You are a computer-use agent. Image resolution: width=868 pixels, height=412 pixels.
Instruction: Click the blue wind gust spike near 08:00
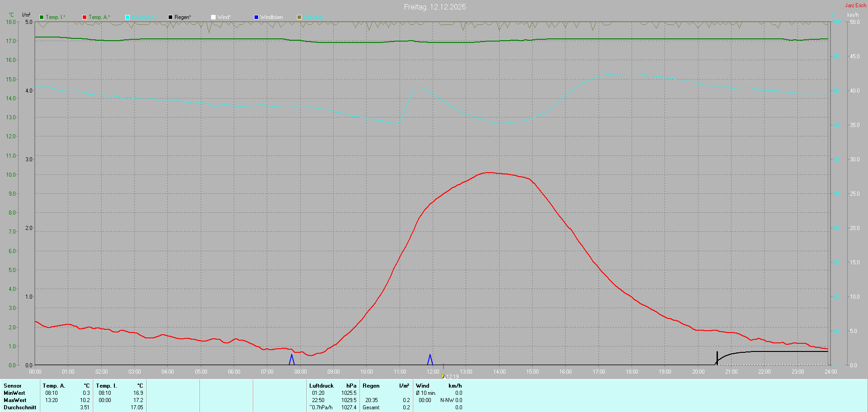pos(292,360)
